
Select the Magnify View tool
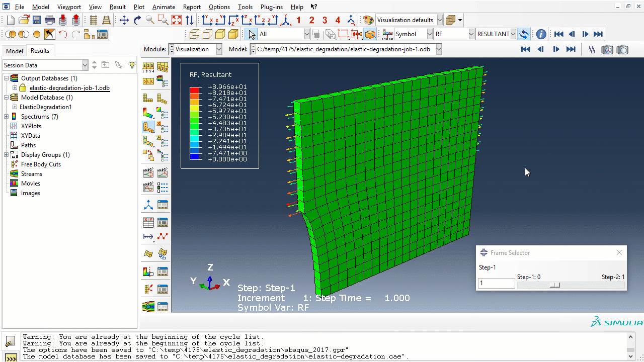[x=150, y=20]
